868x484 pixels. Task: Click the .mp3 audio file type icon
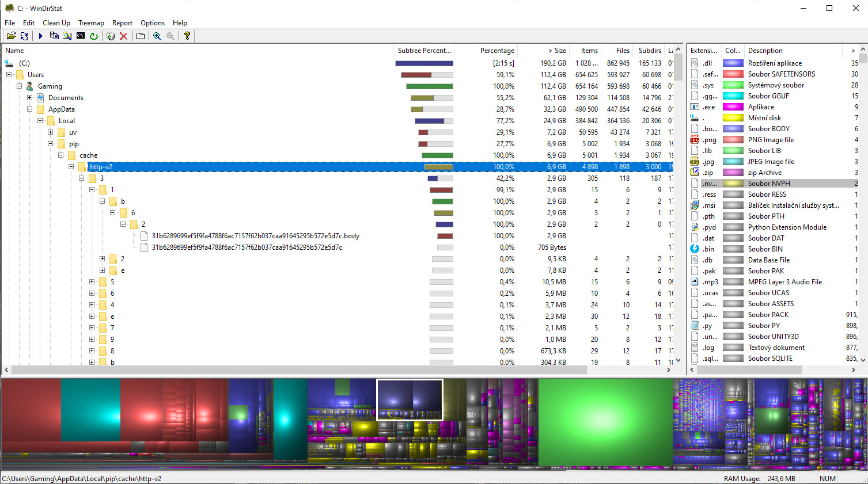[x=695, y=282]
